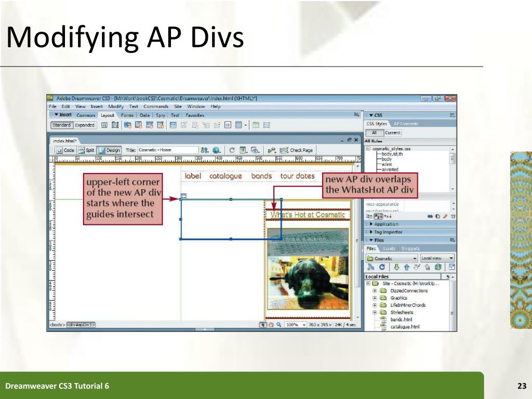The width and height of the screenshot is (532, 399).
Task: Collapse the Files panel group
Action: click(x=371, y=240)
